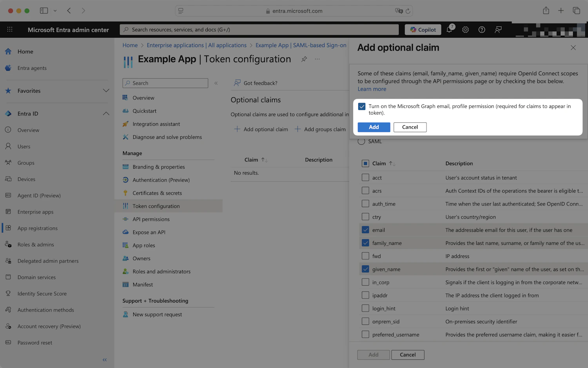Close the Add optional claim panel

pyautogui.click(x=573, y=47)
